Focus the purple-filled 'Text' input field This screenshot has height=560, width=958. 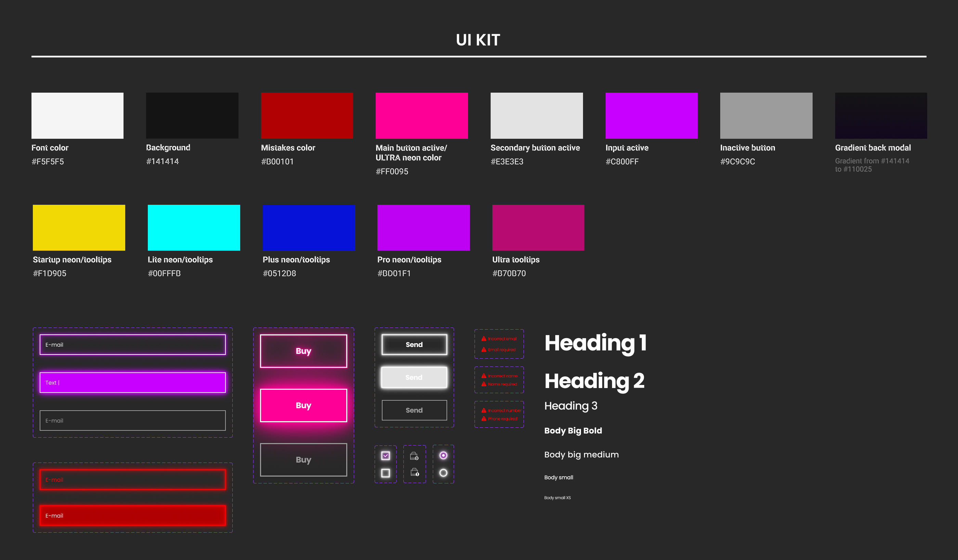point(132,383)
